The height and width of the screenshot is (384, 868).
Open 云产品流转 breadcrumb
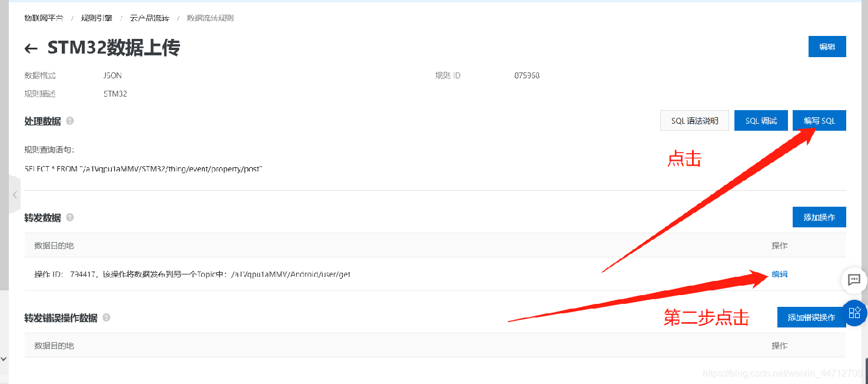click(149, 18)
